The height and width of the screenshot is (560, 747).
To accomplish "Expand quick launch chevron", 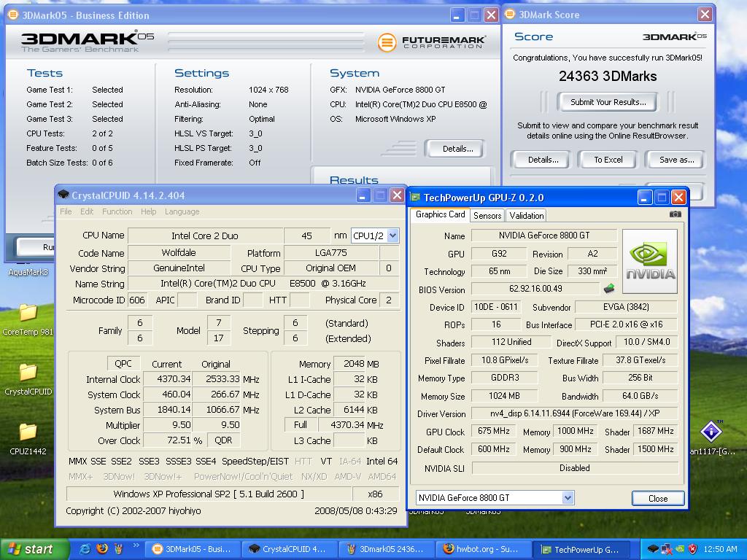I will pyautogui.click(x=136, y=545).
